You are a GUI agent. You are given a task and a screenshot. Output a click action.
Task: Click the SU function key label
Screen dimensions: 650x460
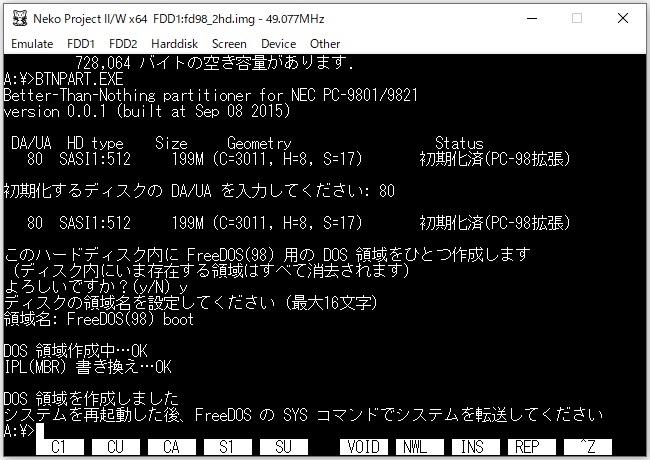284,447
